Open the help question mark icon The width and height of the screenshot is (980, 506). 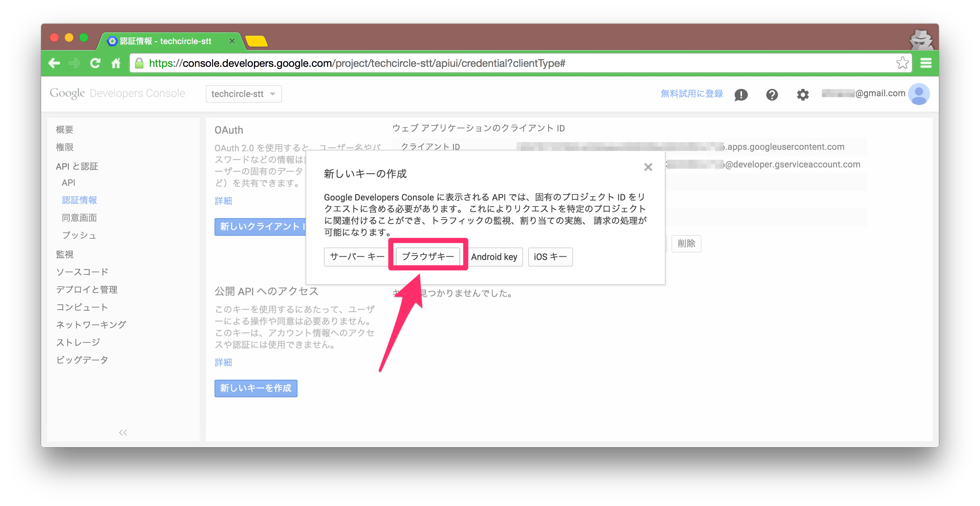tap(772, 94)
